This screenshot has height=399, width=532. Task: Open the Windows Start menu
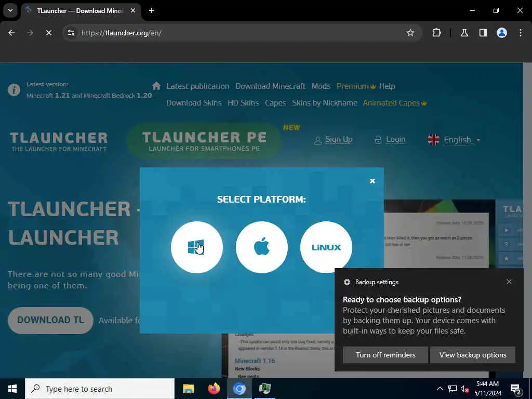[x=12, y=389]
